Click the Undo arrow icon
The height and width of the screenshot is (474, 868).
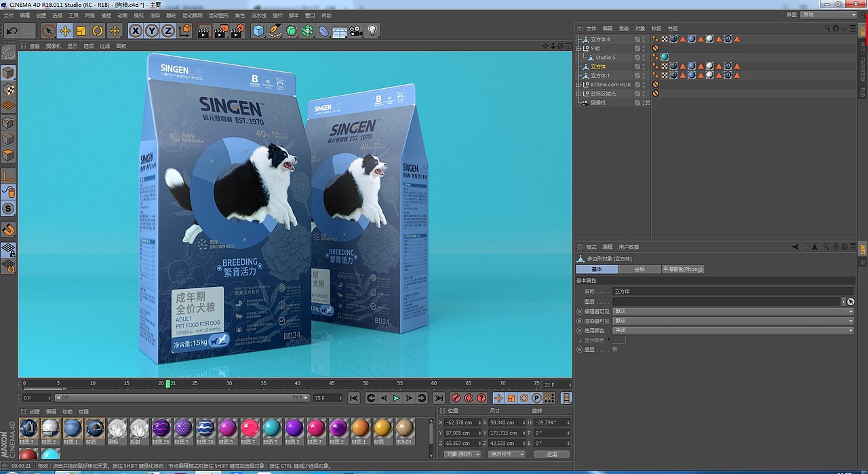tap(12, 31)
